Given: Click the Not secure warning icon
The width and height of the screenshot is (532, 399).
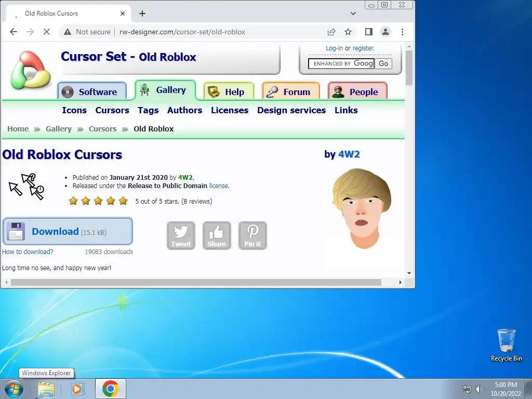Looking at the screenshot, I should 68,32.
